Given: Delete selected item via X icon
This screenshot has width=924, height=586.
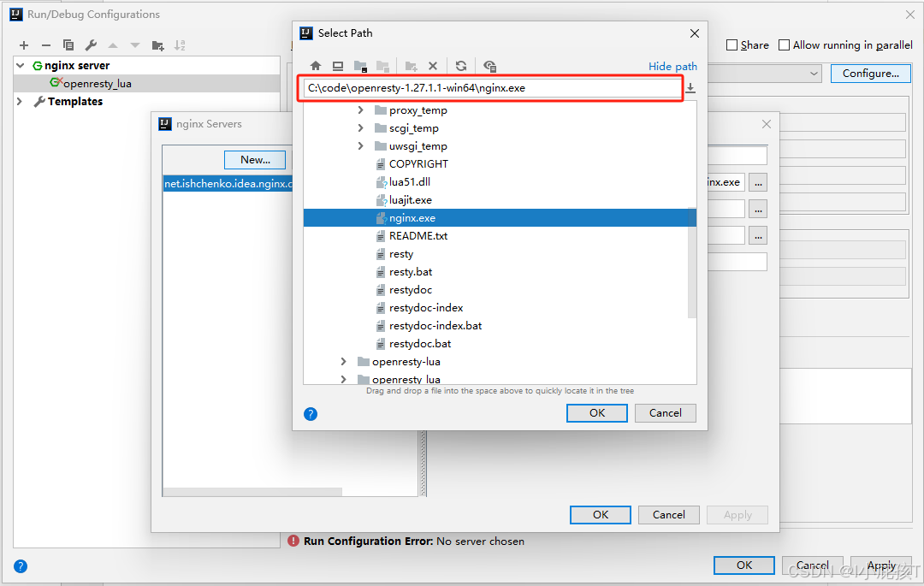Looking at the screenshot, I should click(433, 66).
